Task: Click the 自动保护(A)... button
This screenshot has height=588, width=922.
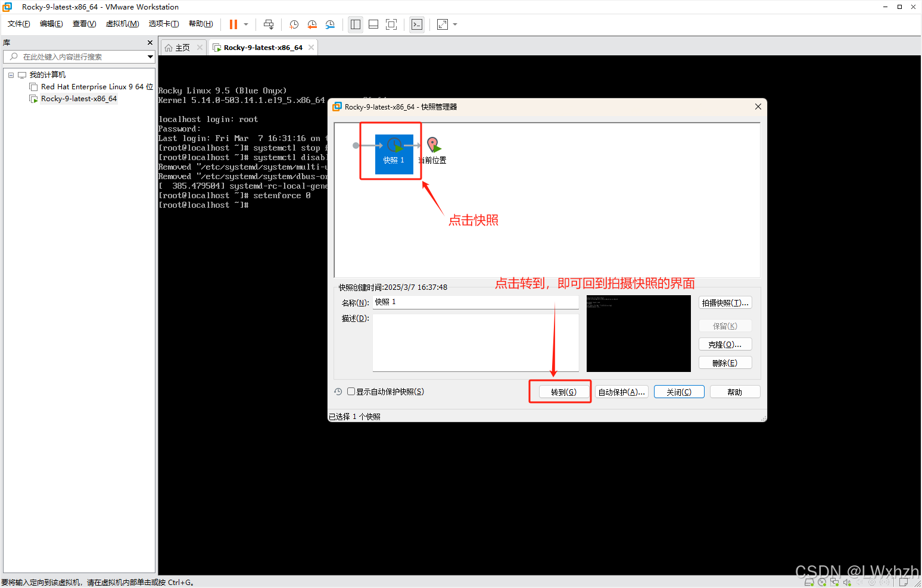Action: pos(622,392)
